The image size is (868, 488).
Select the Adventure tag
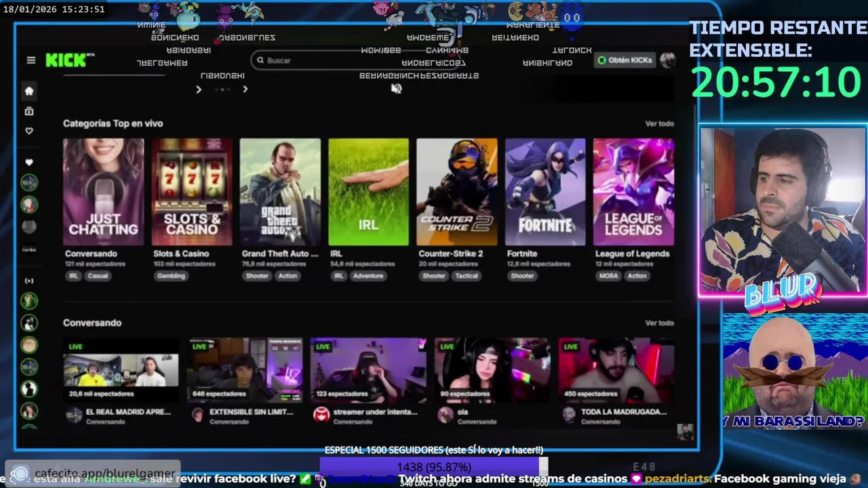[368, 276]
